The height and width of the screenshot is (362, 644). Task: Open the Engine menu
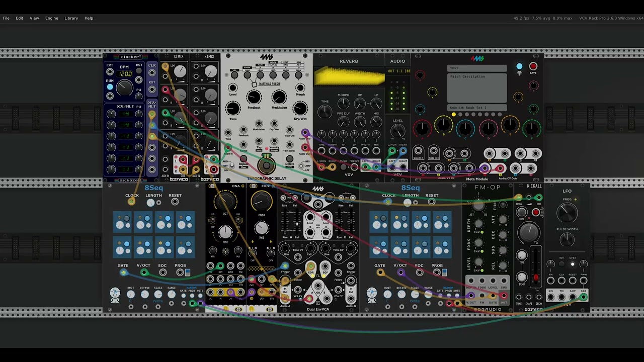[52, 18]
